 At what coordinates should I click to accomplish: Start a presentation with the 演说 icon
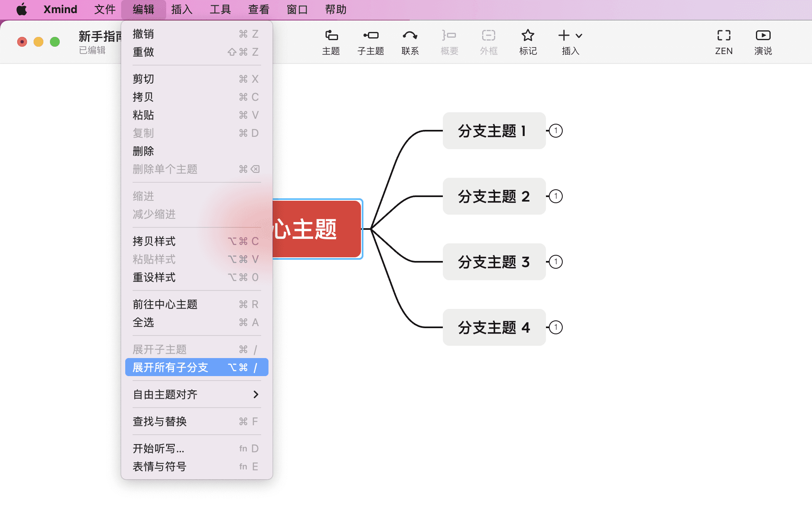[x=762, y=41]
